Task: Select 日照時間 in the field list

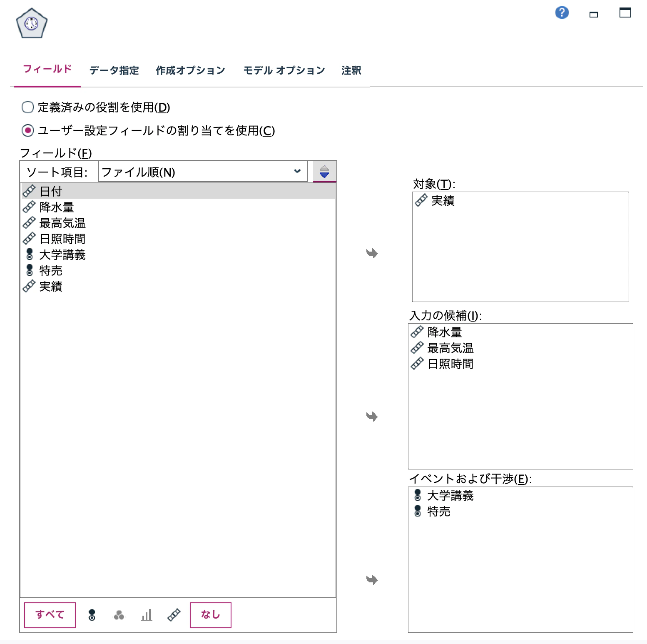Action: (178, 239)
